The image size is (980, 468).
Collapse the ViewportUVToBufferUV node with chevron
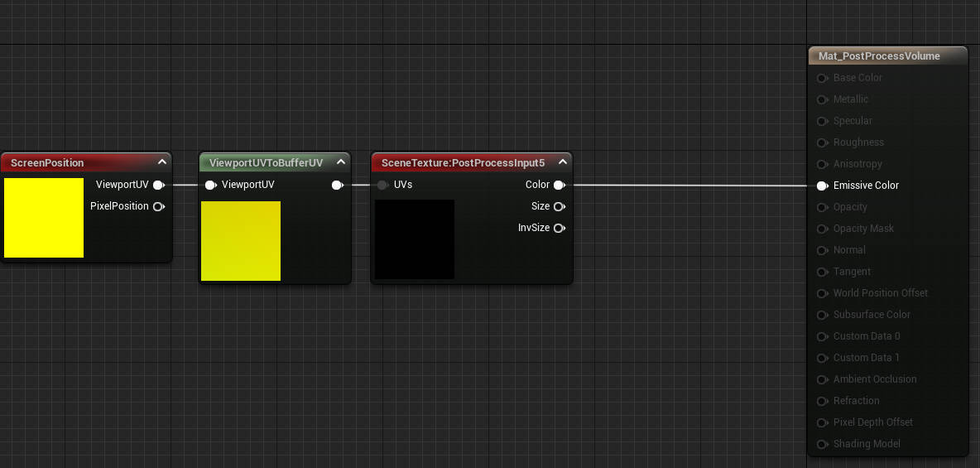pos(341,162)
